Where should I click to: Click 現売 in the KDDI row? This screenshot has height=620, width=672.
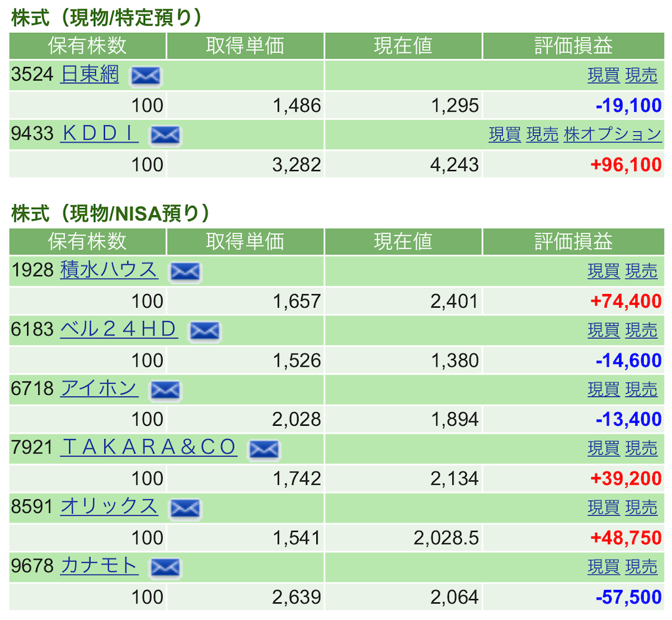(x=542, y=134)
